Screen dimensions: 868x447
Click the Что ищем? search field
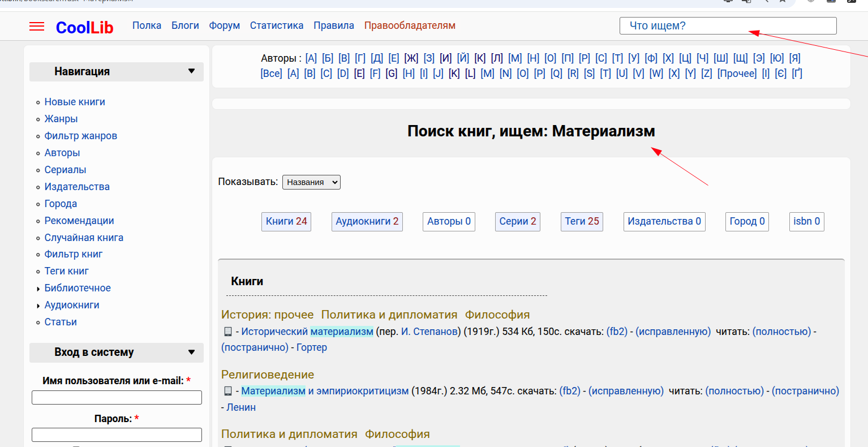click(x=728, y=26)
